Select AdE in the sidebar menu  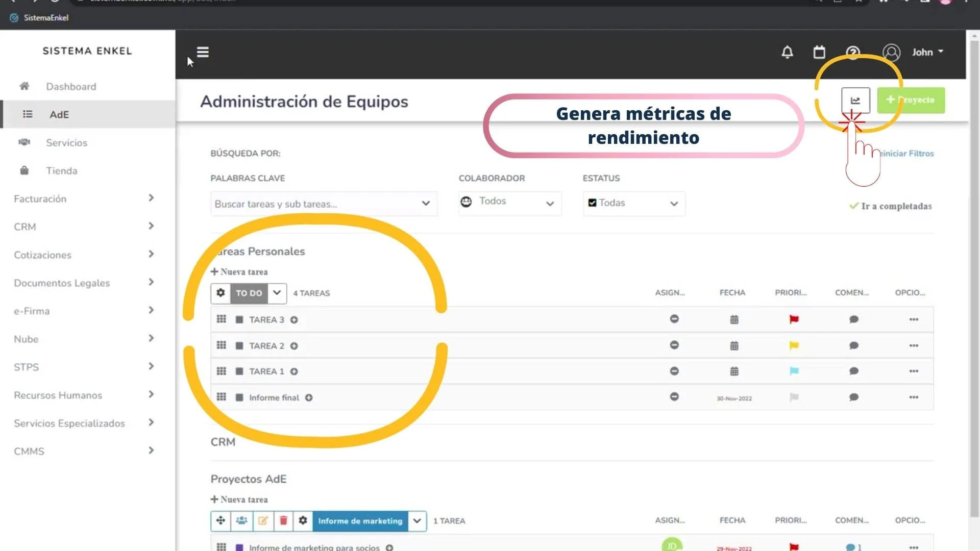[x=59, y=114]
